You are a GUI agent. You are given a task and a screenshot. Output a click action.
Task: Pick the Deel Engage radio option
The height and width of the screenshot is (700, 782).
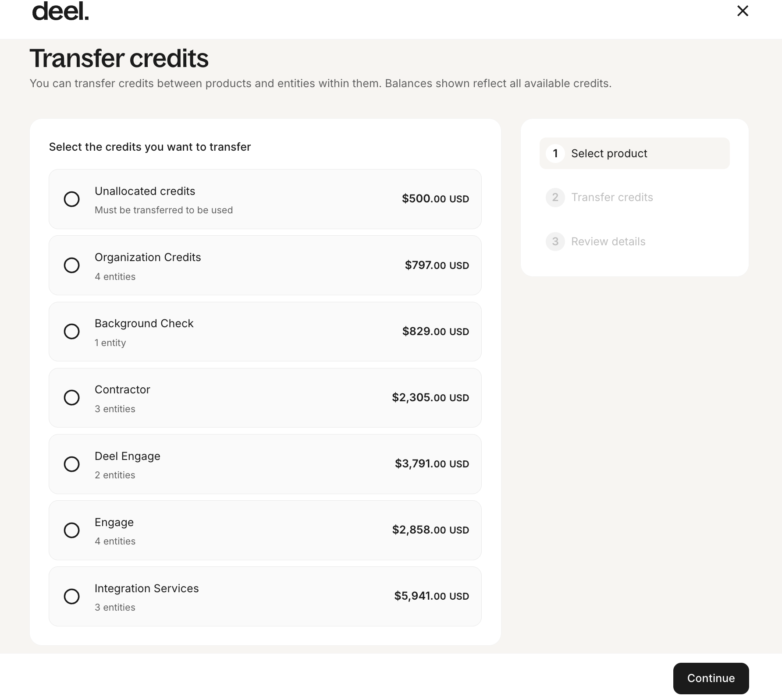coord(72,464)
